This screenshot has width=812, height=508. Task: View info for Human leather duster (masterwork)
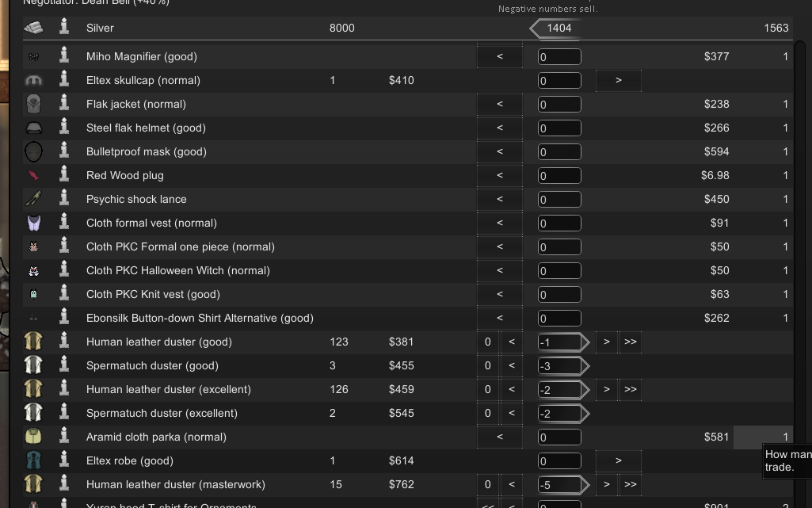(x=64, y=484)
